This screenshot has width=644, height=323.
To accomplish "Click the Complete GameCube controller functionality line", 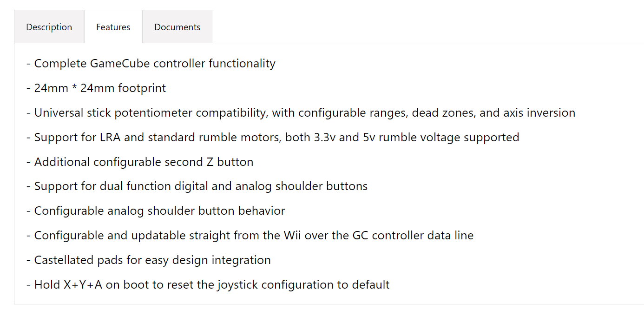I will pyautogui.click(x=151, y=64).
